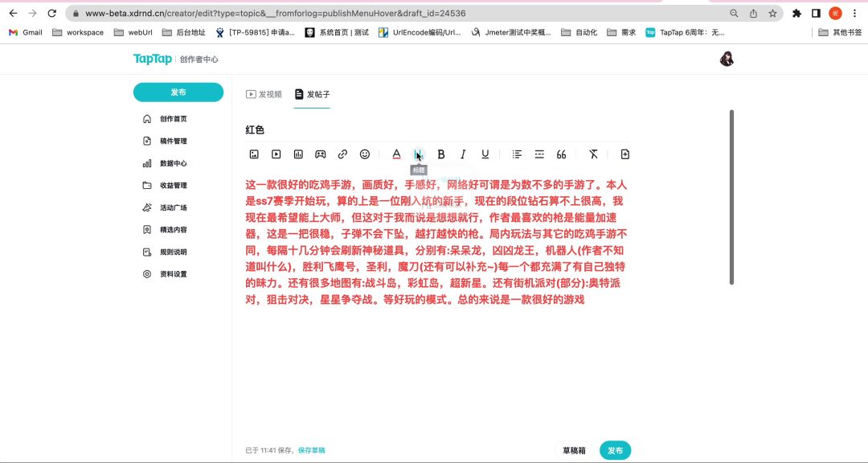Toggle bold formatting
Image resolution: width=868 pixels, height=463 pixels.
440,154
